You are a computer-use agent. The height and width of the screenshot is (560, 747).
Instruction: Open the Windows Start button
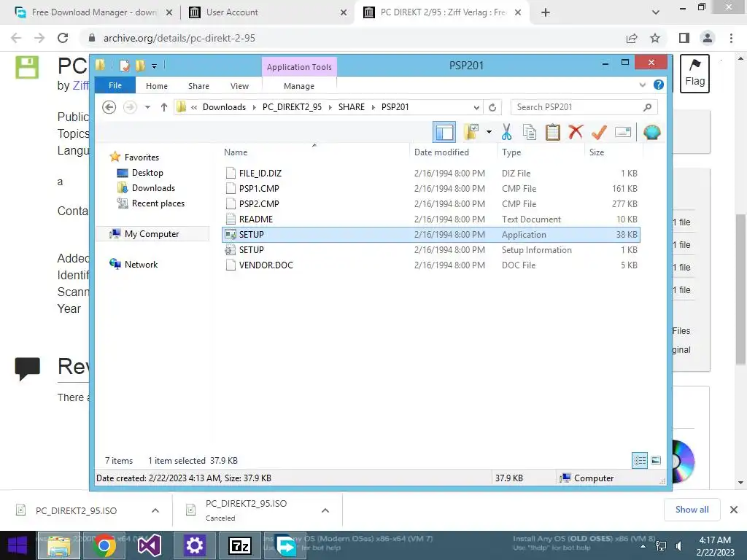pyautogui.click(x=18, y=545)
